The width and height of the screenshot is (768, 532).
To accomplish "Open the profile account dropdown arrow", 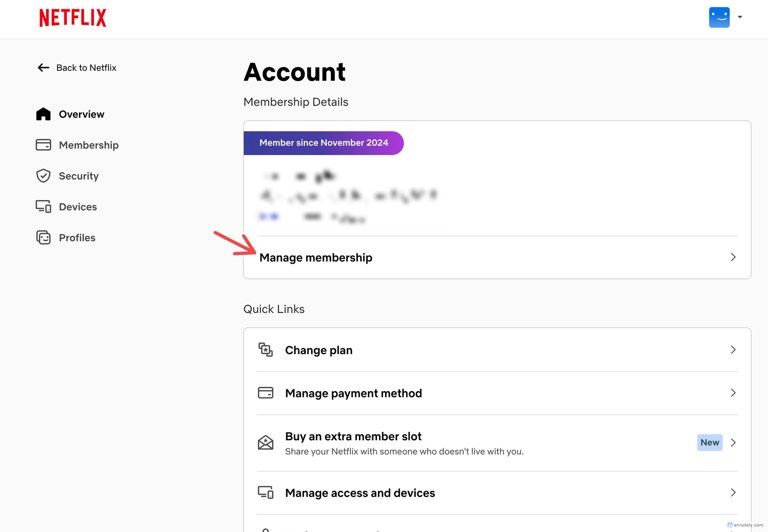I will tap(740, 17).
